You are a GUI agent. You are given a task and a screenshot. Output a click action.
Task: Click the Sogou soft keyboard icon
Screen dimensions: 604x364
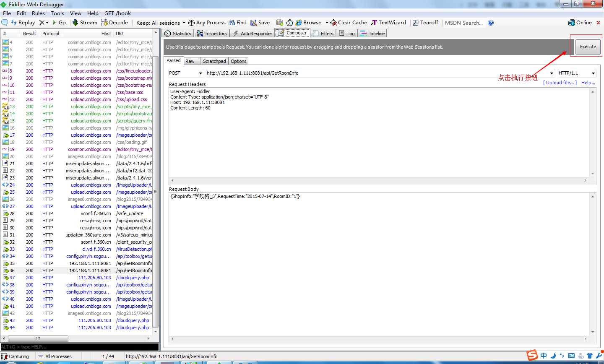click(571, 356)
